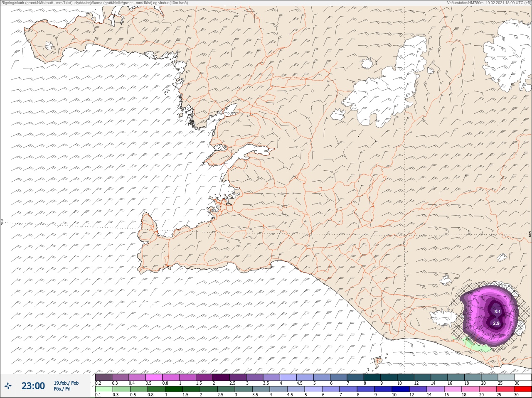The height and width of the screenshot is (398, 532).
Task: Click the 3.1 precipitation value on the map
Action: 498,312
